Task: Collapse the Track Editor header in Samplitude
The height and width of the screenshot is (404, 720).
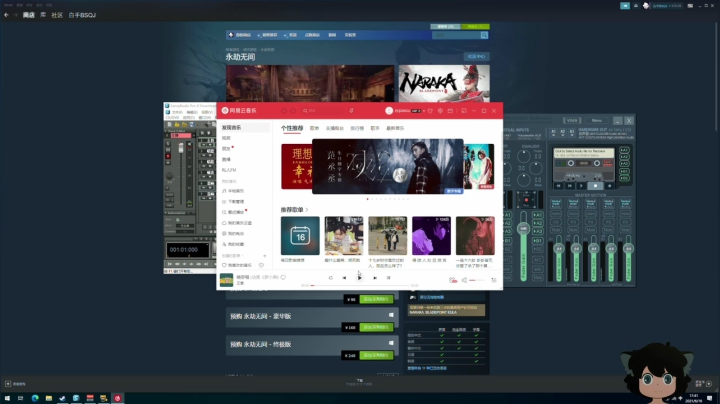Action: [166, 131]
